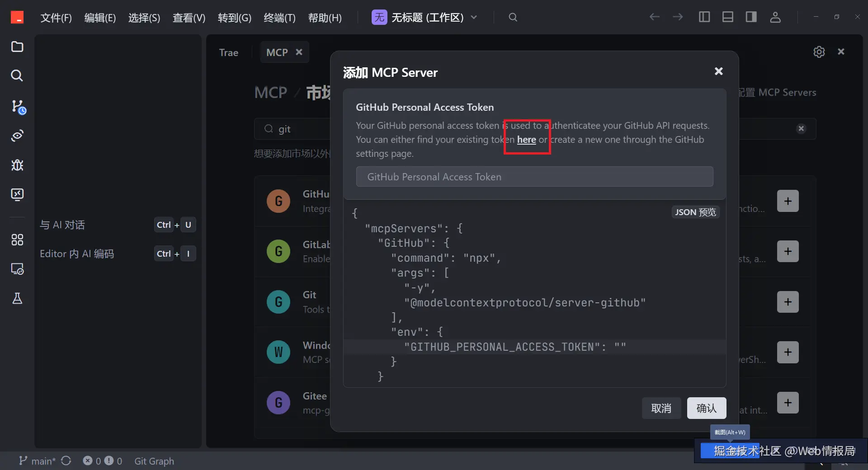The height and width of the screenshot is (470, 868).
Task: Open the 选择(S) menu
Action: [144, 18]
